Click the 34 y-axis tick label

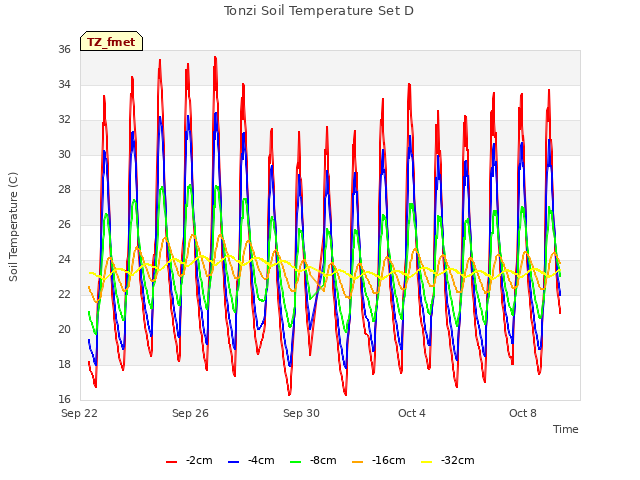coord(64,84)
